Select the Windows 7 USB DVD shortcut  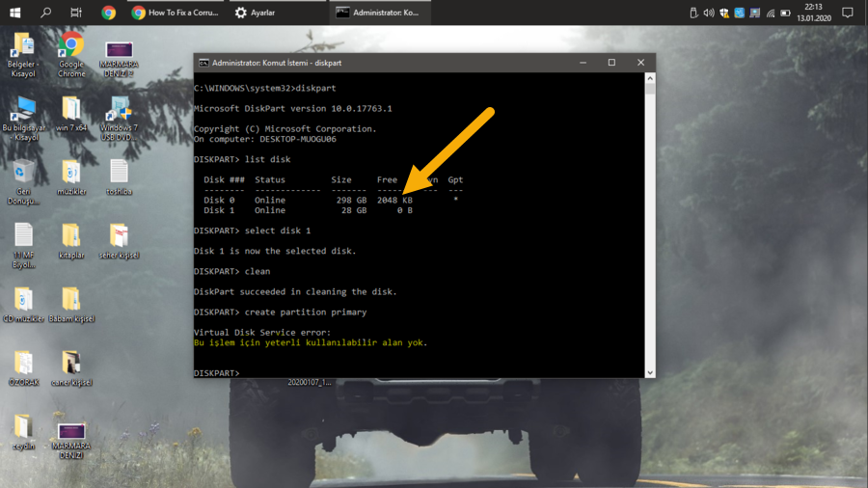pos(119,119)
